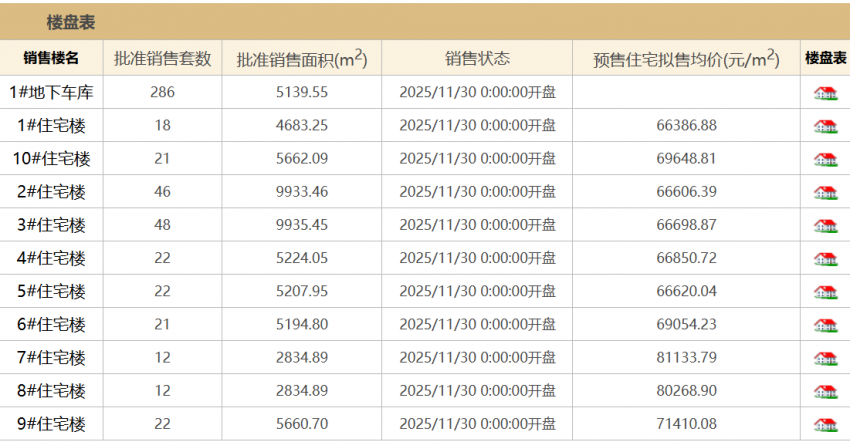Select the 预售住宅拟售均价 column header
The image size is (850, 442).
(x=686, y=59)
